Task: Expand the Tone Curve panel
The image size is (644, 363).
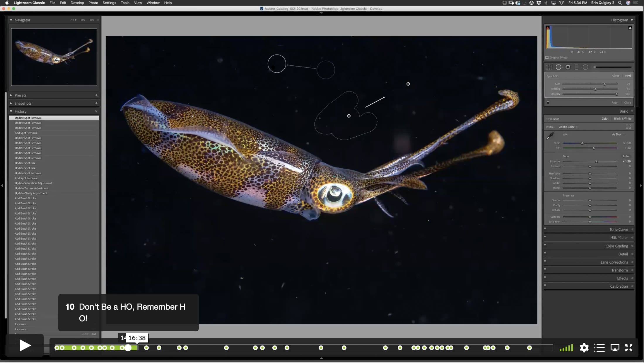Action: [619, 229]
